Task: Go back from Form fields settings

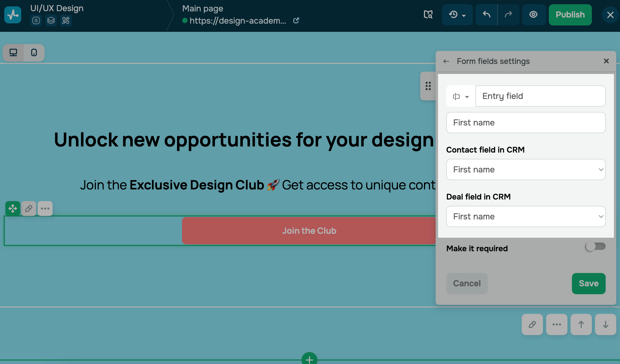Action: 446,61
